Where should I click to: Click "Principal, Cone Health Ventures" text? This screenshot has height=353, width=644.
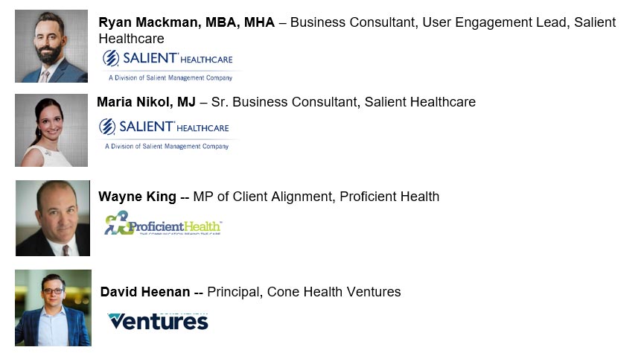pyautogui.click(x=304, y=292)
